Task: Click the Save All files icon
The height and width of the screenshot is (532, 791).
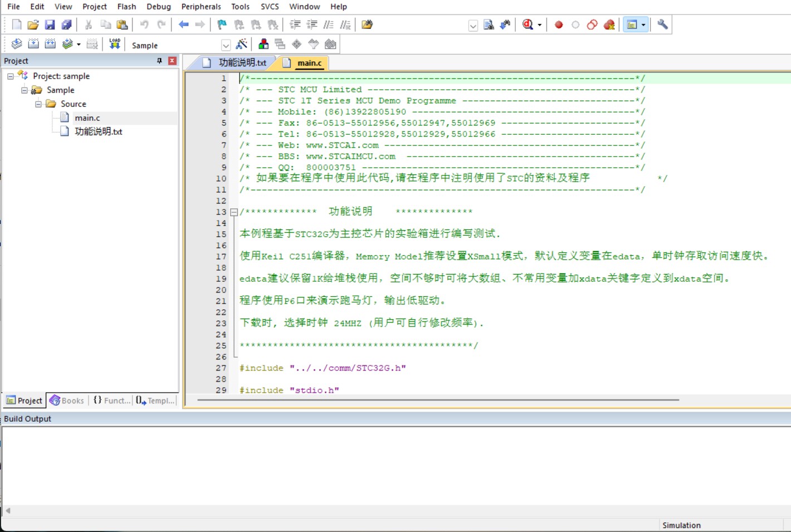Action: point(66,25)
